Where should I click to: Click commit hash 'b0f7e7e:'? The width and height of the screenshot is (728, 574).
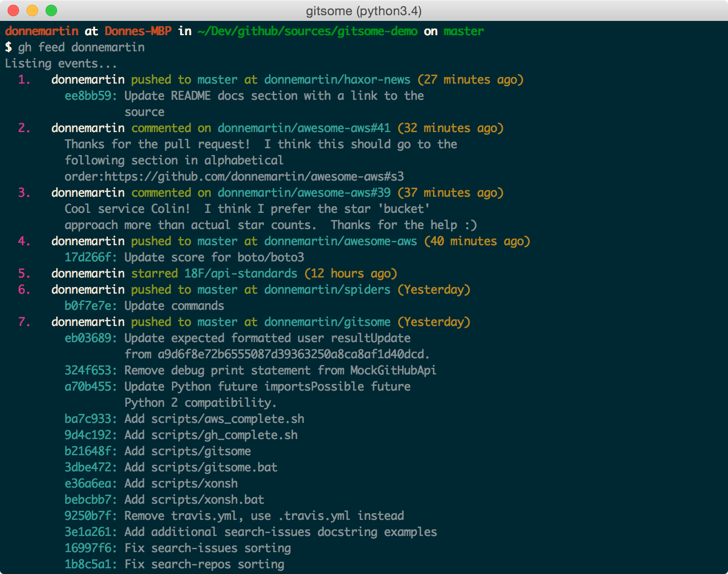(x=91, y=306)
